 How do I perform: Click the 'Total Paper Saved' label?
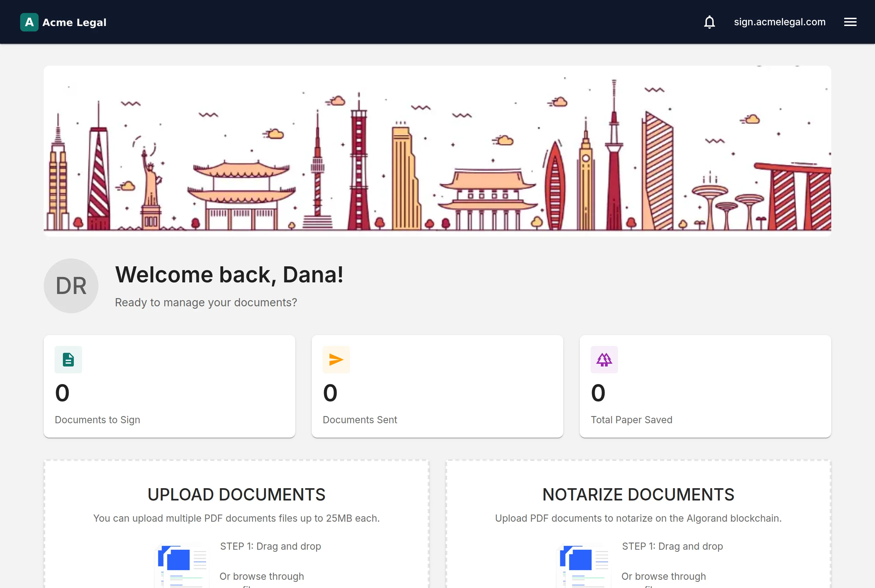pos(632,420)
